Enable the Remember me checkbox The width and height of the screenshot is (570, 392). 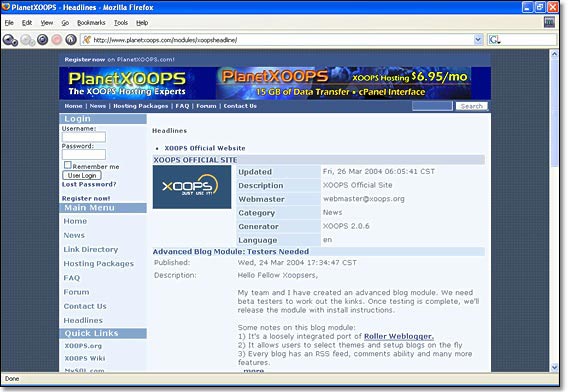pyautogui.click(x=67, y=165)
